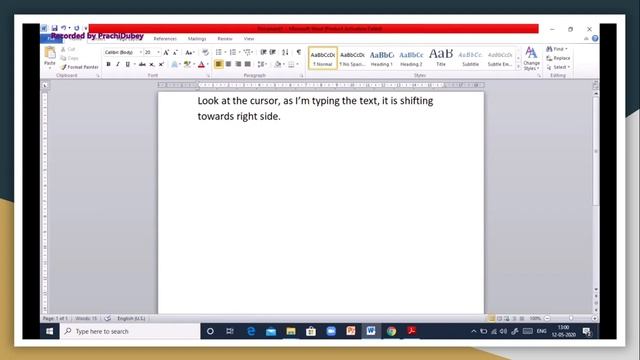640x360 pixels.
Task: Select Align Text Right
Action: [x=238, y=64]
